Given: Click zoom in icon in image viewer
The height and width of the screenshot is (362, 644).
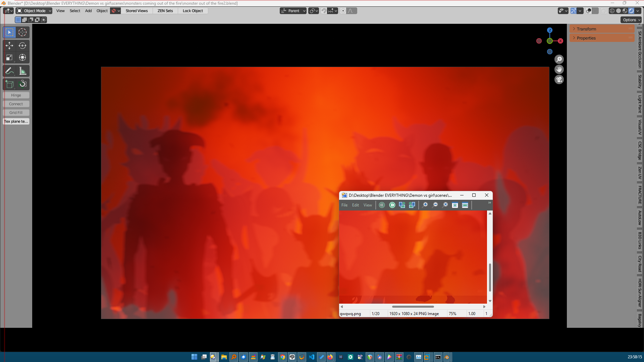Looking at the screenshot, I should [x=425, y=205].
